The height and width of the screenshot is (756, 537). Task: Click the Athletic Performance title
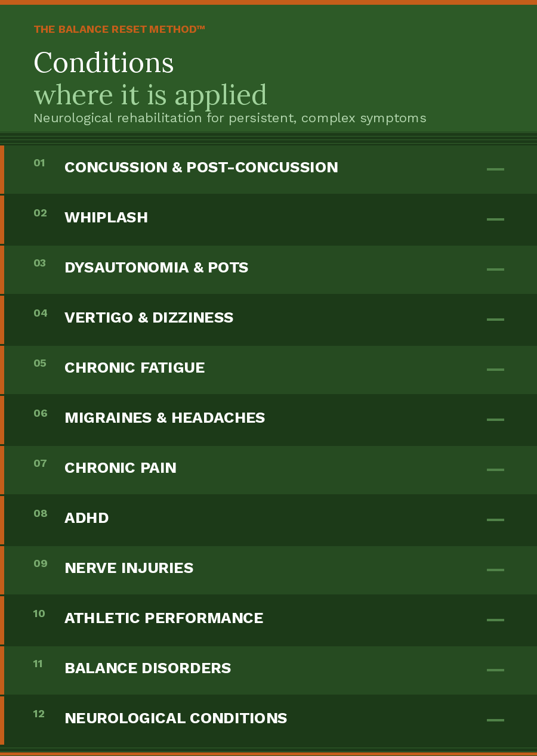click(x=163, y=618)
